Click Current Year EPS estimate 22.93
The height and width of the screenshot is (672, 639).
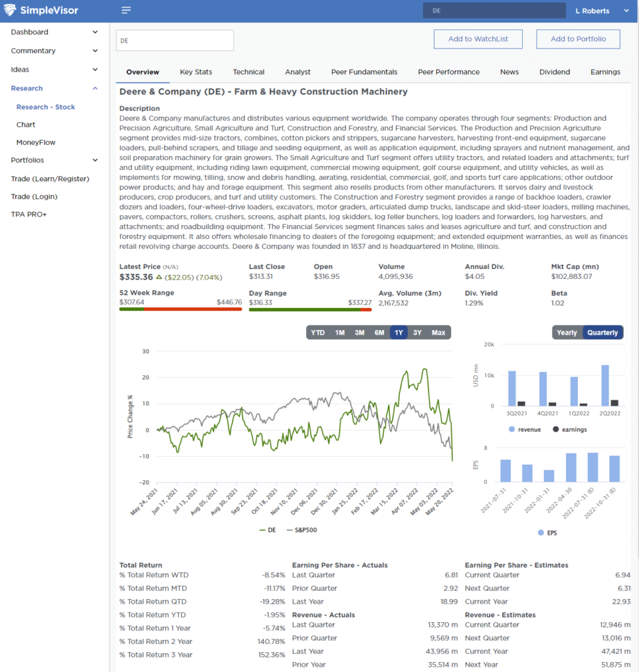(x=621, y=602)
